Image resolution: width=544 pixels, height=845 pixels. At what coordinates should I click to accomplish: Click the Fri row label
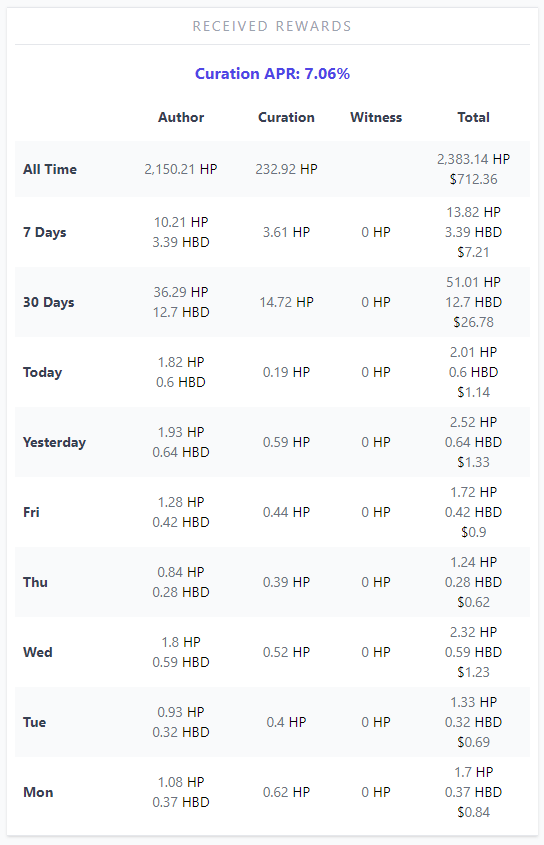(31, 512)
